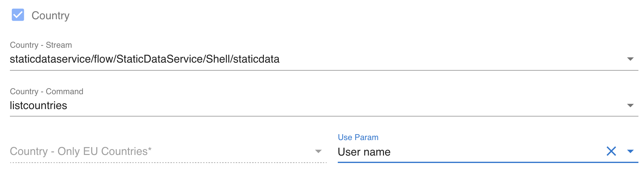
Task: Click the gray triangle on the staticdata stream row
Action: [x=630, y=59]
